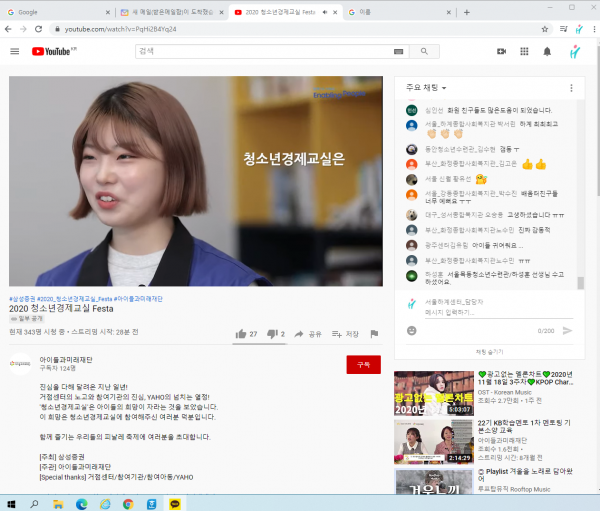Switch to the 이룸 browser tab
The height and width of the screenshot is (511, 600).
point(390,11)
